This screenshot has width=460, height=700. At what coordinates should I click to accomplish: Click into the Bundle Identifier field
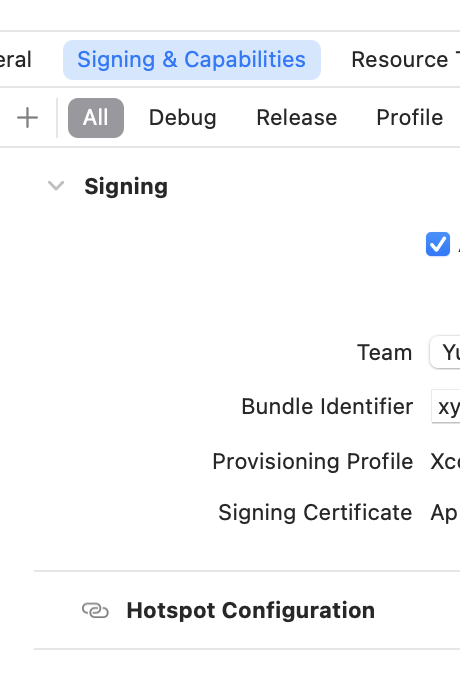point(446,406)
